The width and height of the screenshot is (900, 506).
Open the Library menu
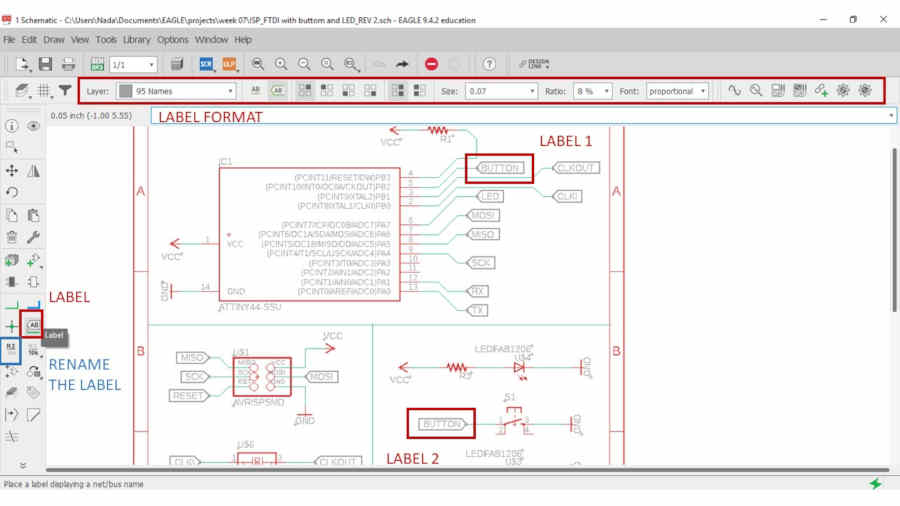coord(136,40)
